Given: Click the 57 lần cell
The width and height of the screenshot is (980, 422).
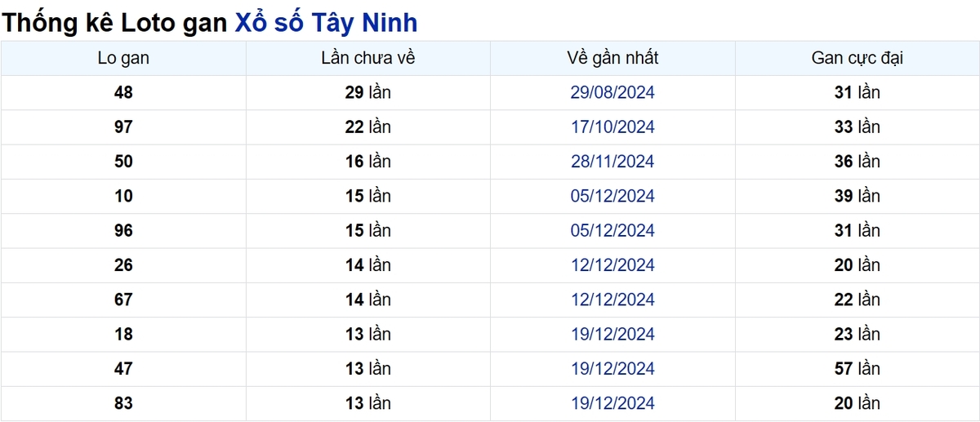Looking at the screenshot, I should (857, 369).
